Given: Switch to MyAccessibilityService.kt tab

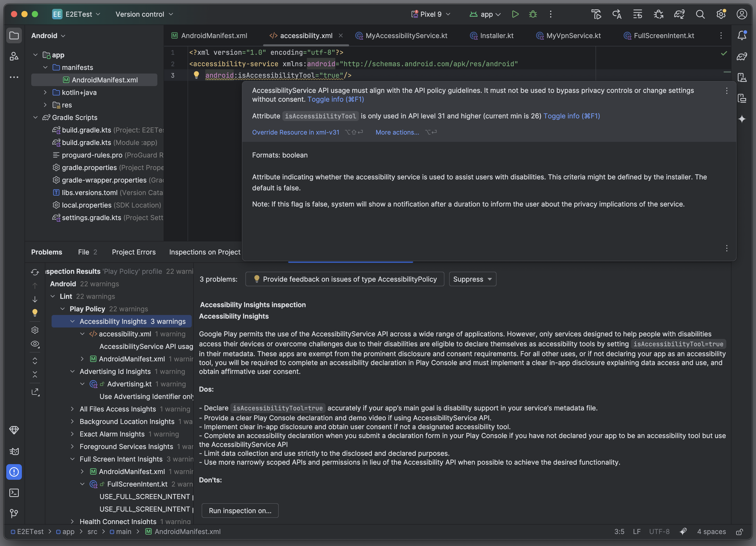Looking at the screenshot, I should [x=401, y=35].
